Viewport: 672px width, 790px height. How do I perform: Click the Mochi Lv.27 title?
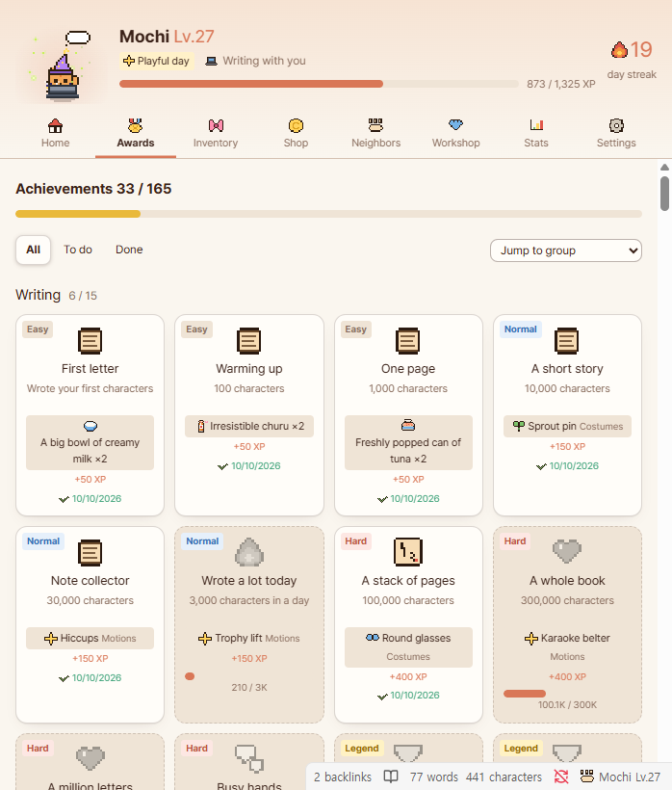[167, 37]
